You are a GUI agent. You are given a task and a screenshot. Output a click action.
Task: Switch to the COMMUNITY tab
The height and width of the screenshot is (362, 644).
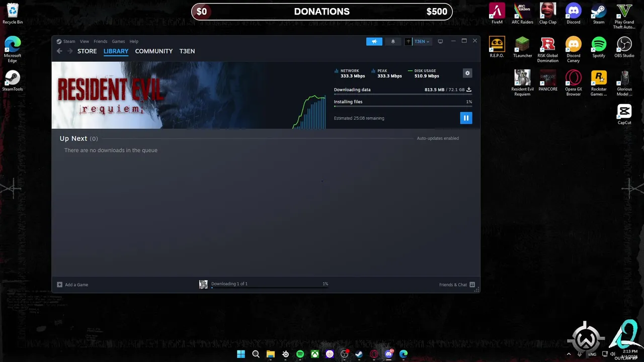point(153,51)
